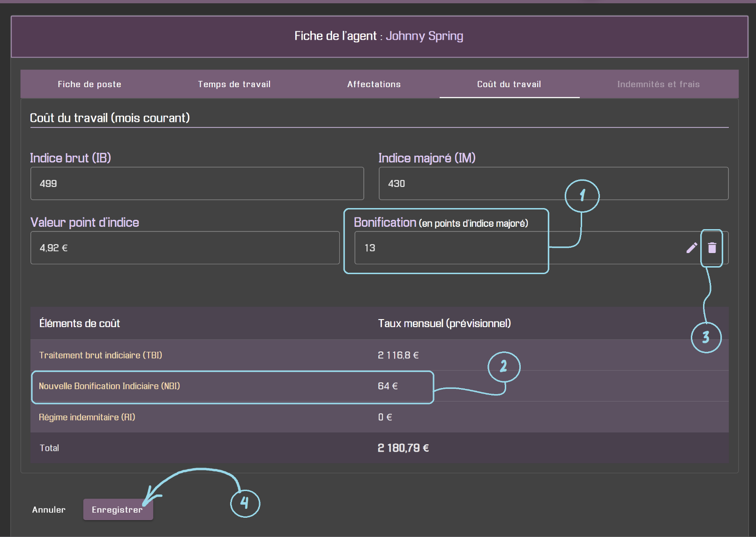Viewport: 756px width, 537px height.
Task: Select the Valeur point d'indice field
Action: [x=185, y=248]
